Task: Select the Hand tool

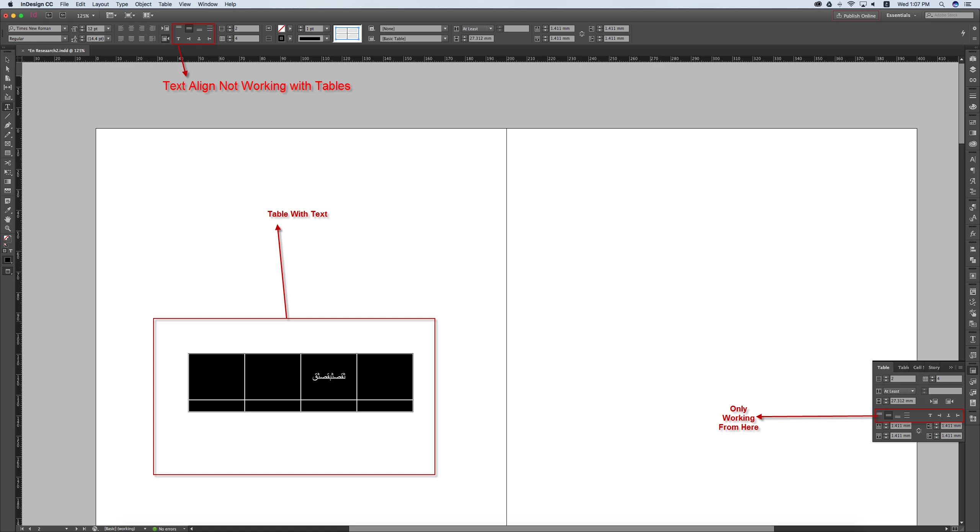Action: [x=7, y=219]
